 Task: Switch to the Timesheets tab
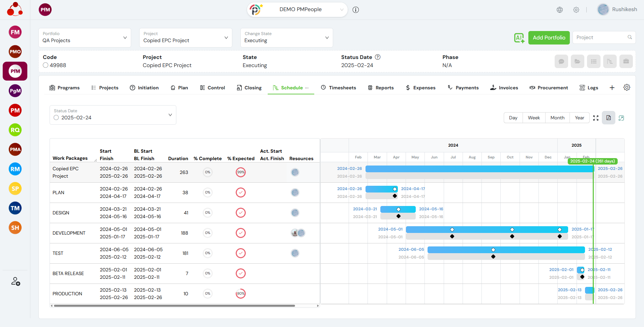338,88
